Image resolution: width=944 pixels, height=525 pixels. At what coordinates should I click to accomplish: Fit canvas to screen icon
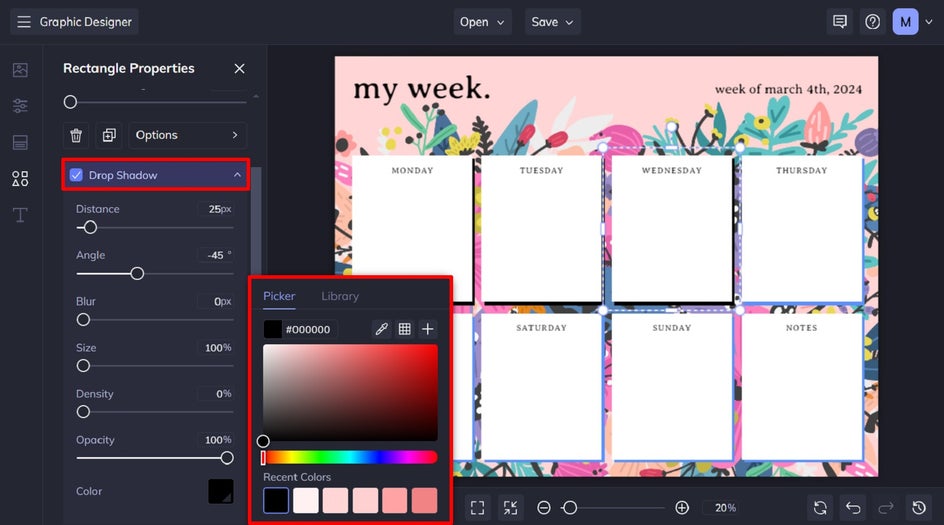click(477, 508)
